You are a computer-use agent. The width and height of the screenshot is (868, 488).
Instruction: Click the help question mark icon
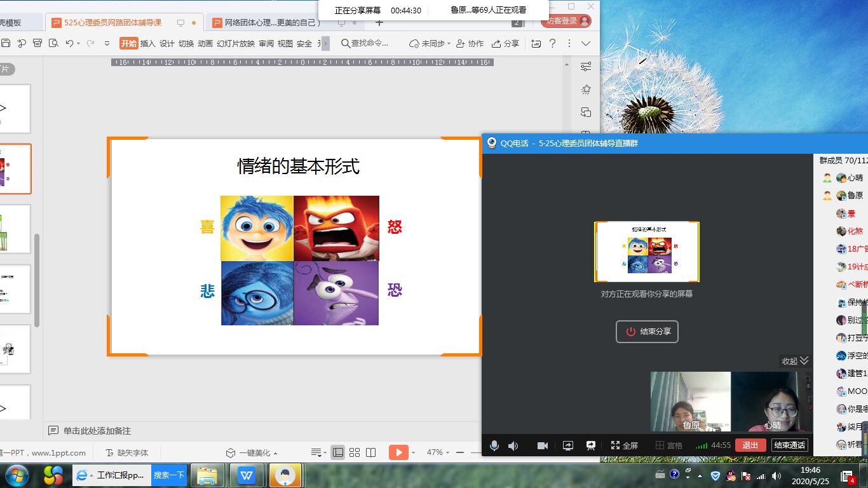(x=552, y=43)
